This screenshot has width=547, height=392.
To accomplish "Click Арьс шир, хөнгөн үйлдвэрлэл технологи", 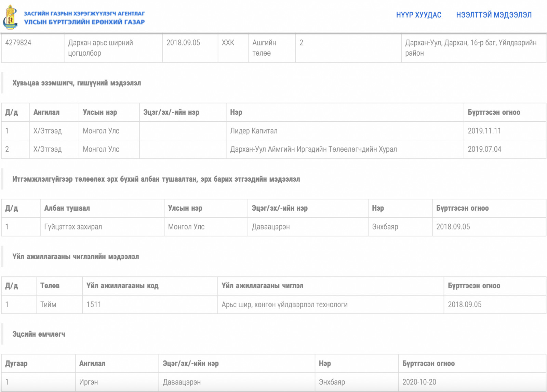I will (284, 305).
